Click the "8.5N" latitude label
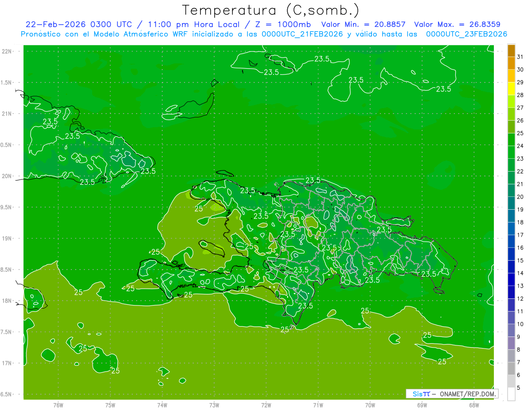Viewport: 532px width, 411px height. pyautogui.click(x=6, y=270)
